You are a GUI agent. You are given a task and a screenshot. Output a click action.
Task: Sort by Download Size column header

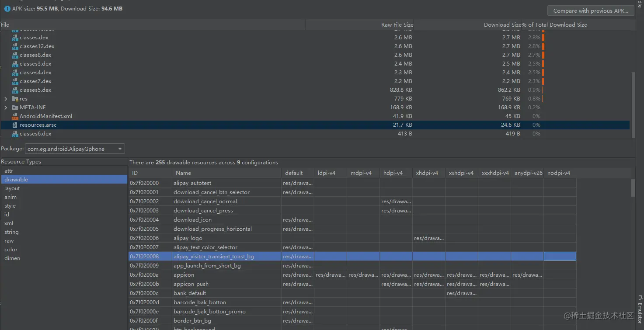tap(467, 25)
